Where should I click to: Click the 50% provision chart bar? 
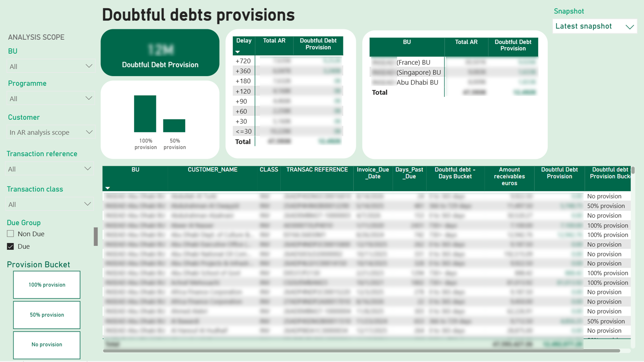[x=174, y=125]
